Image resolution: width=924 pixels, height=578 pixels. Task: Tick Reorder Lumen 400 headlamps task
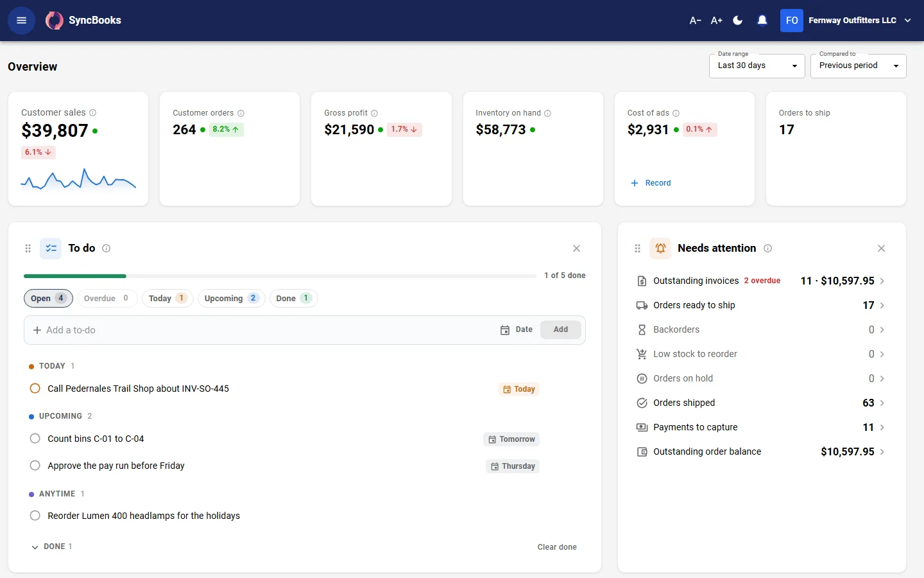click(x=35, y=516)
